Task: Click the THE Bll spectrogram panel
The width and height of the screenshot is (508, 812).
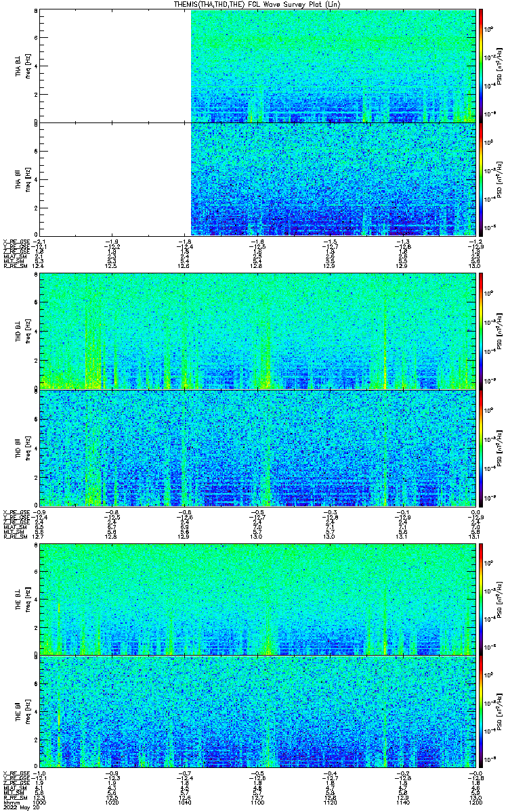Action: coord(257,713)
